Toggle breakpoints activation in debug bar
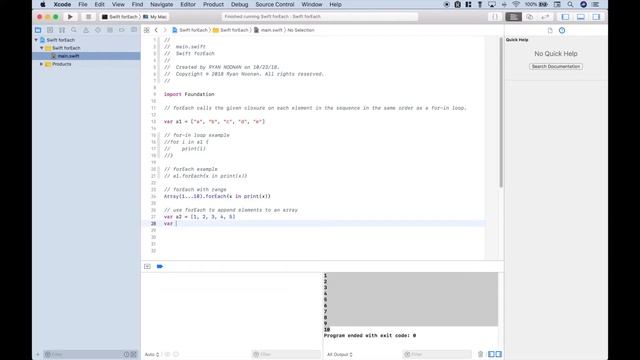Screen dimensions: 640x360 160,267
